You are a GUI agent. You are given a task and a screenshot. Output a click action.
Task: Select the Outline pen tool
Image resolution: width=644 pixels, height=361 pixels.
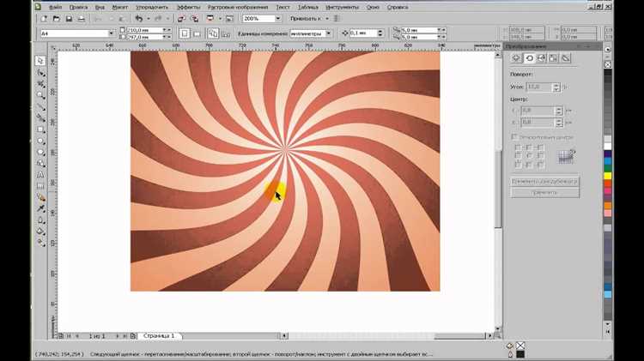tap(39, 220)
